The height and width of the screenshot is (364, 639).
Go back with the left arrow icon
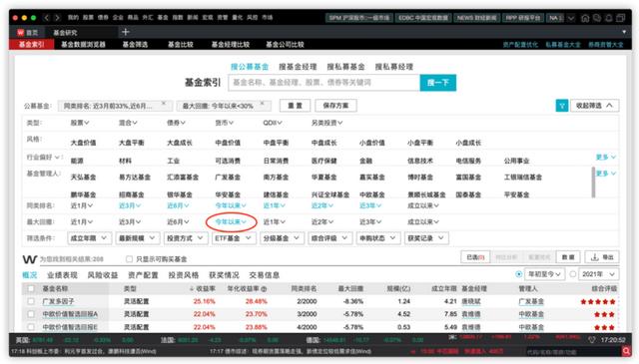pos(47,18)
